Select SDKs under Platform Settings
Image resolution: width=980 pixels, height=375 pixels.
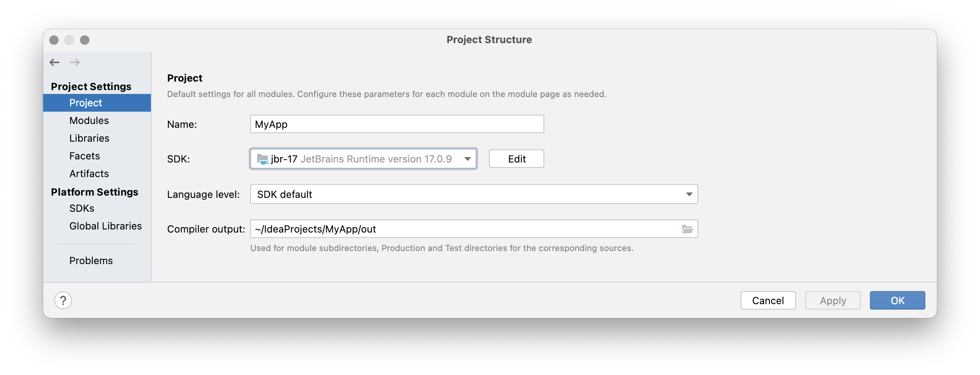click(x=81, y=208)
